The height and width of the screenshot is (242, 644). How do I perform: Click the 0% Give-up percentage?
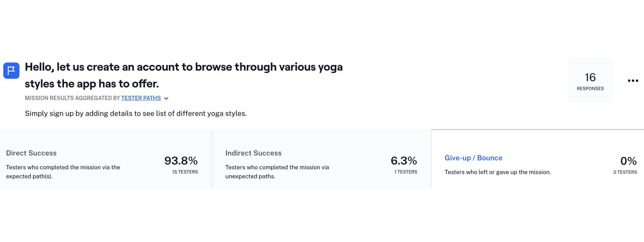629,161
